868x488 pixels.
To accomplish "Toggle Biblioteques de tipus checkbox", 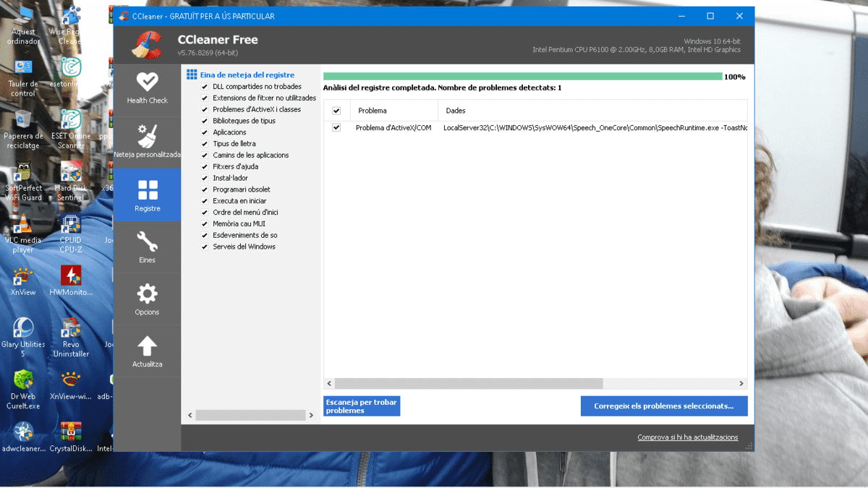I will (205, 121).
